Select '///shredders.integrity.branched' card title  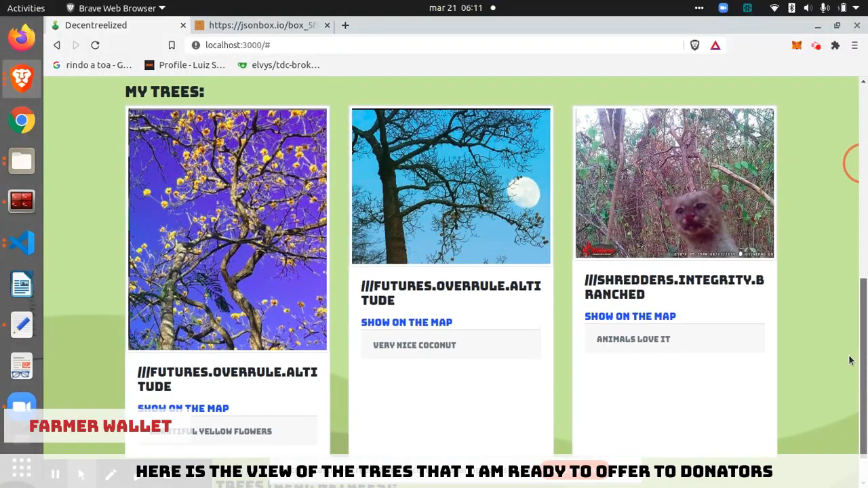674,287
